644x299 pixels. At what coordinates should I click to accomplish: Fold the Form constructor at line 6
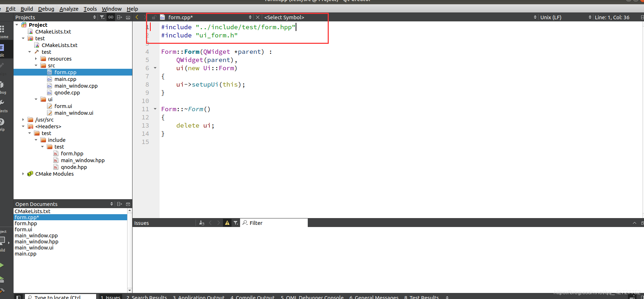155,68
